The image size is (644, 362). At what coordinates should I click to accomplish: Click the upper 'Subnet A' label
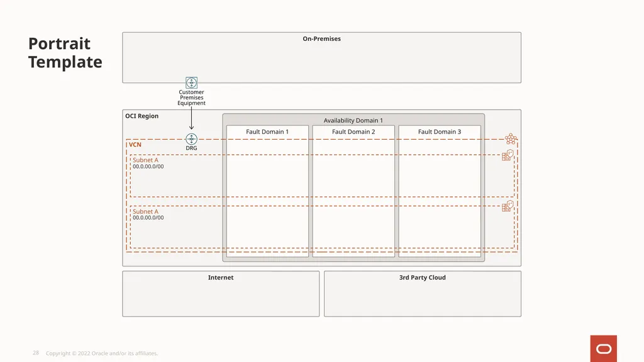[x=145, y=160]
